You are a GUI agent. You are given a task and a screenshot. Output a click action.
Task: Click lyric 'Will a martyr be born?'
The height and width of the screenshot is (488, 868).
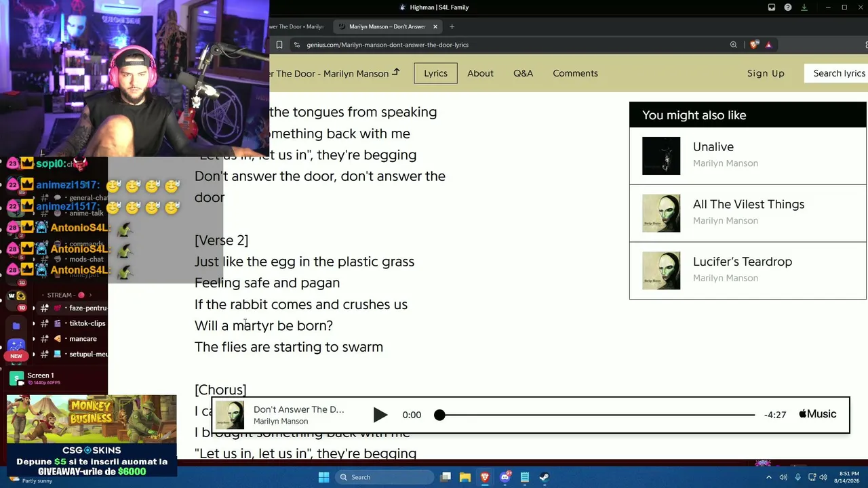(264, 325)
